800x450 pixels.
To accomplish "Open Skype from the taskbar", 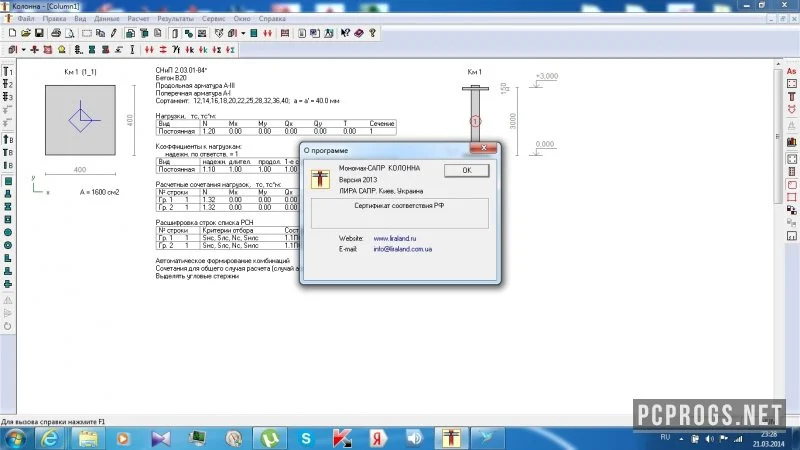I will (306, 438).
